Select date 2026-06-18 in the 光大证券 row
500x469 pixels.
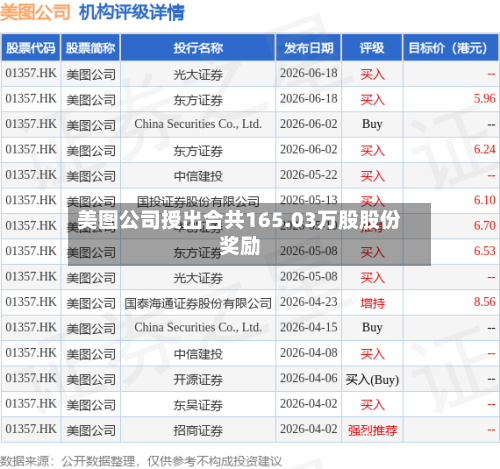(x=309, y=73)
